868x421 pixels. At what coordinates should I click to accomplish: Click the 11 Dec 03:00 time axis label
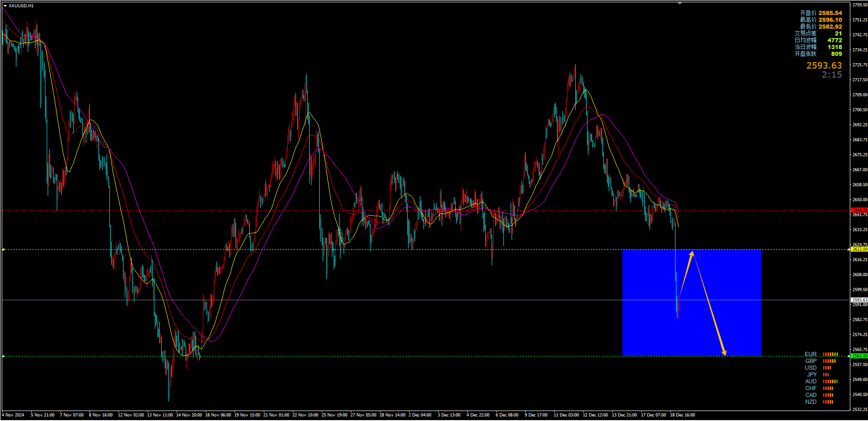tap(566, 415)
